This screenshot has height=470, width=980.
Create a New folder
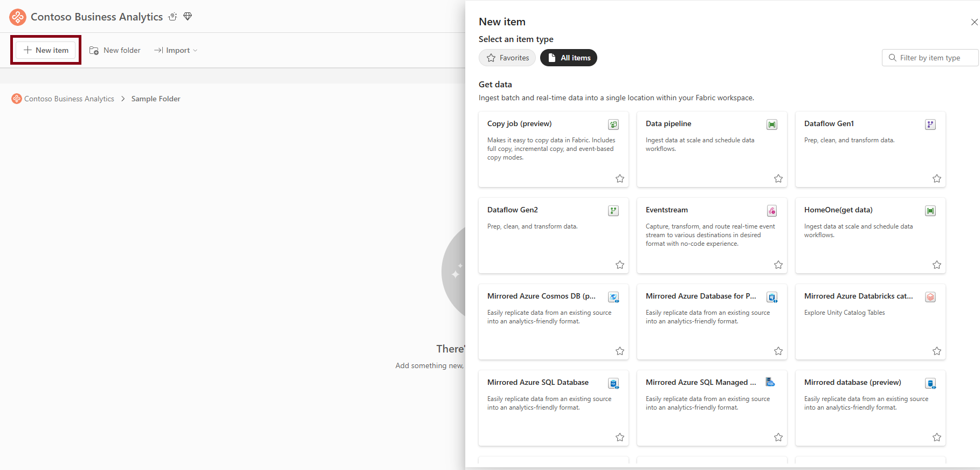115,50
